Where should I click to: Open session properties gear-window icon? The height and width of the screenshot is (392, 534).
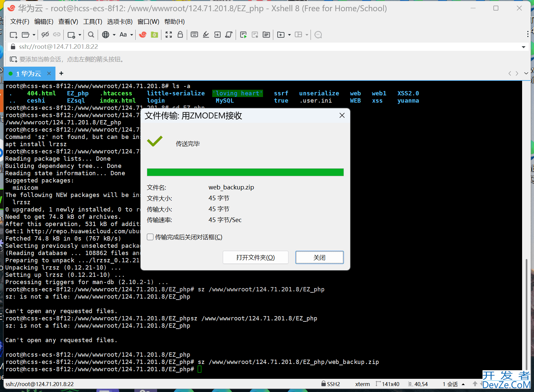tap(71, 35)
